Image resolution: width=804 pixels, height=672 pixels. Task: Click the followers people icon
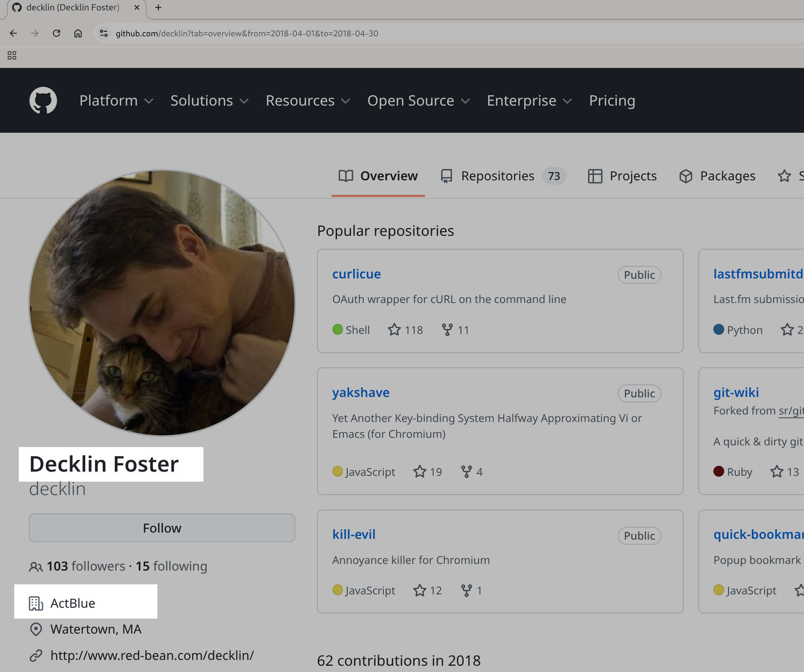pos(36,566)
